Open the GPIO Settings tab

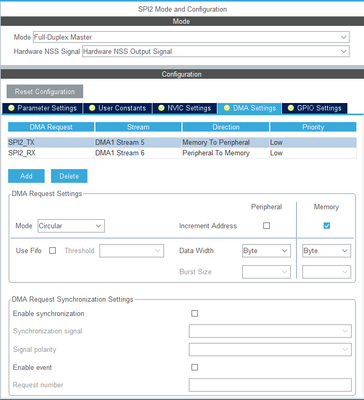[x=314, y=108]
